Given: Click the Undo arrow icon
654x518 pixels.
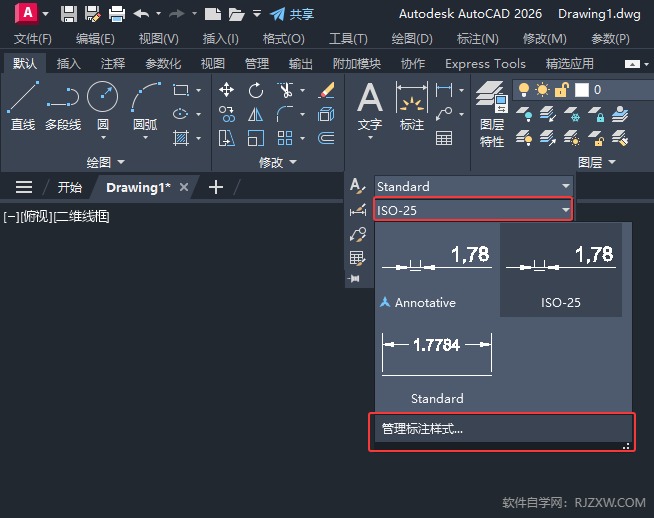Looking at the screenshot, I should coord(141,14).
